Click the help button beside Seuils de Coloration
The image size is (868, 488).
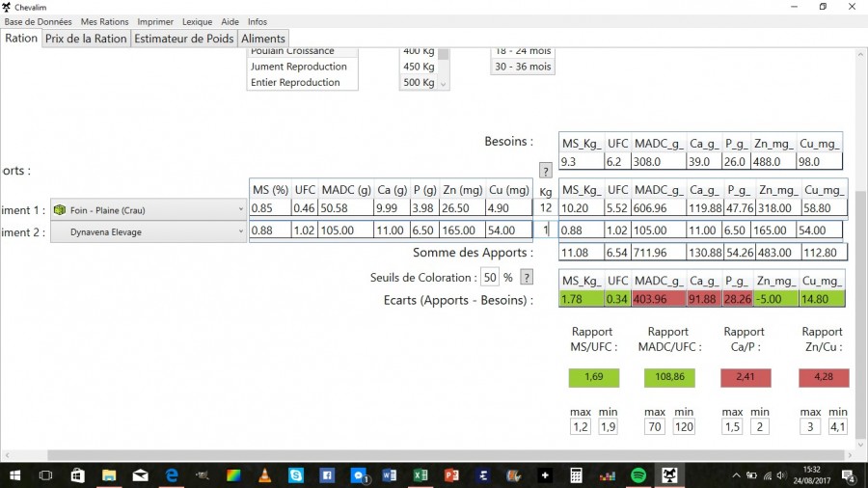(x=527, y=278)
